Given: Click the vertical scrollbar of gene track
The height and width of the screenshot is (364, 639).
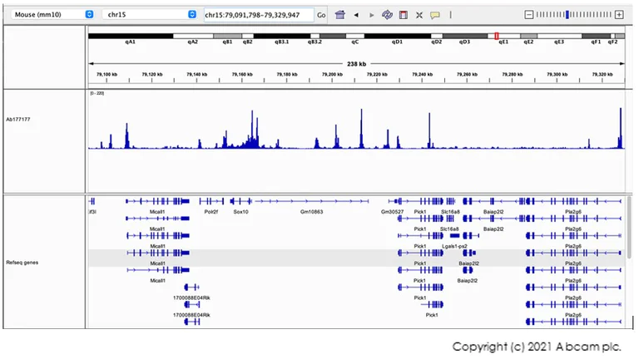Looking at the screenshot, I should [629, 228].
